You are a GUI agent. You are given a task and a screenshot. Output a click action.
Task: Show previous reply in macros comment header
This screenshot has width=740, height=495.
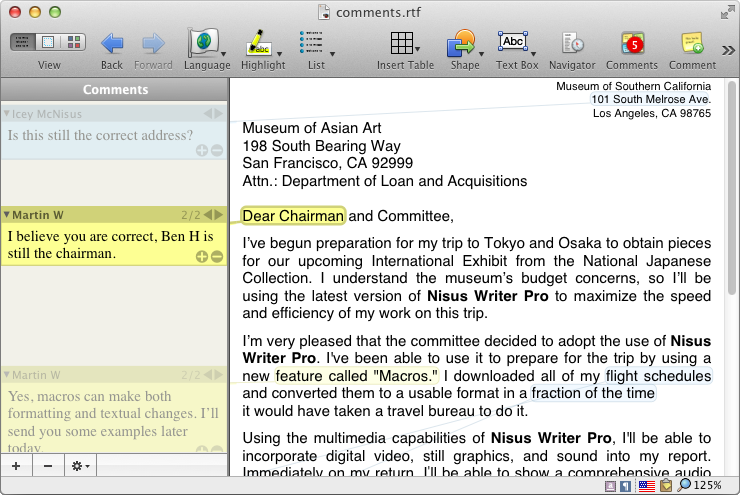click(x=208, y=375)
